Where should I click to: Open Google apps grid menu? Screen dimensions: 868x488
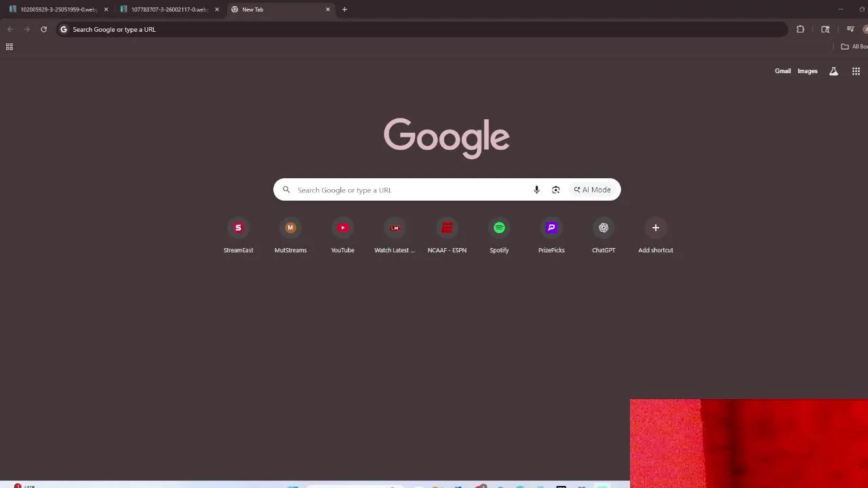[x=856, y=71]
